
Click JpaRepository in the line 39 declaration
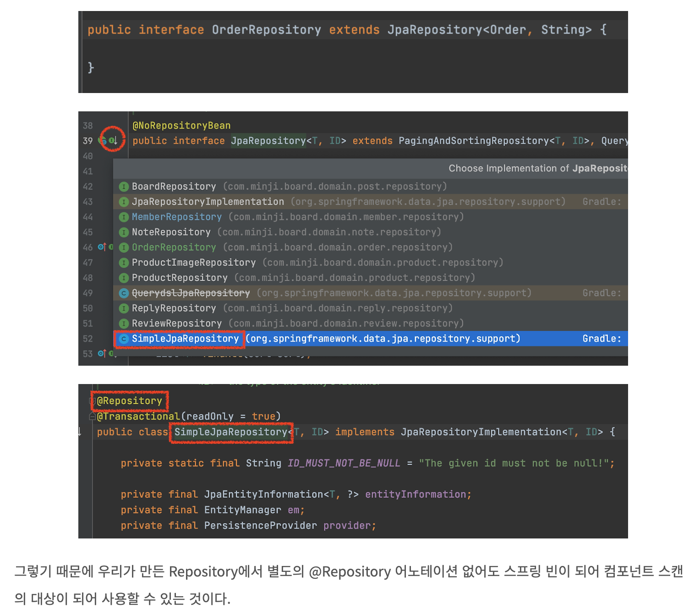tap(268, 141)
